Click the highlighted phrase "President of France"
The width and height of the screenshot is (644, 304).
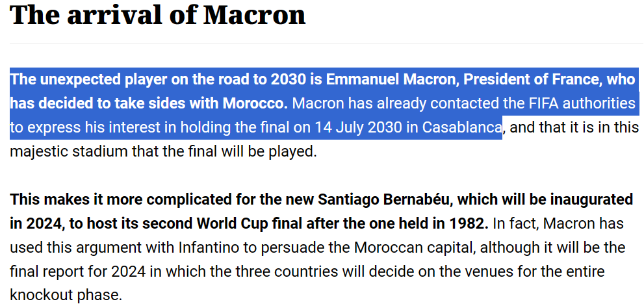pos(530,79)
